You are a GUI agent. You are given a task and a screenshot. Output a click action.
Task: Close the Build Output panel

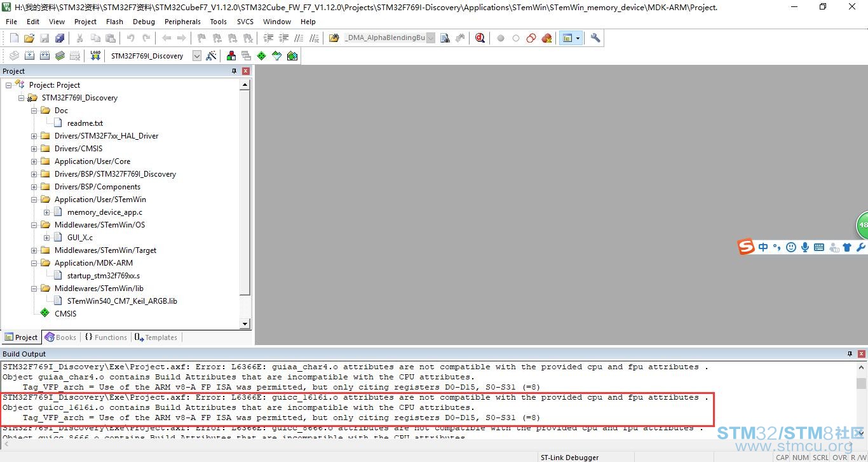coord(862,354)
